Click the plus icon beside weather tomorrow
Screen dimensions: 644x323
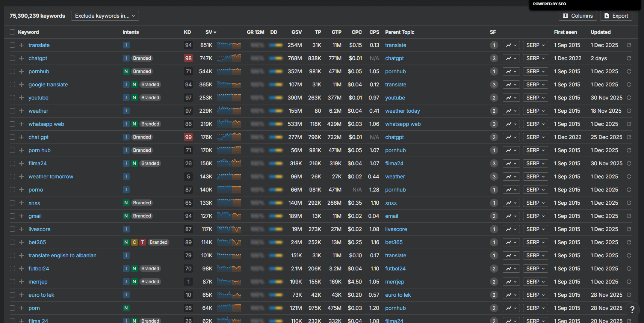pos(21,177)
